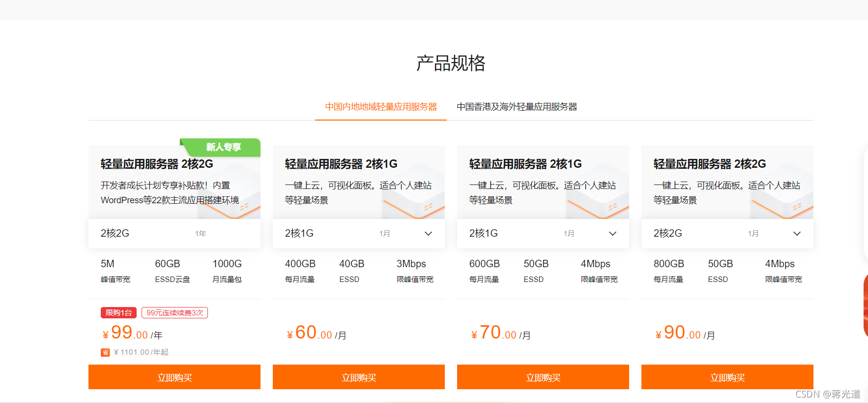Click the price ¥70.00 /月
This screenshot has width=868, height=403.
tap(501, 333)
